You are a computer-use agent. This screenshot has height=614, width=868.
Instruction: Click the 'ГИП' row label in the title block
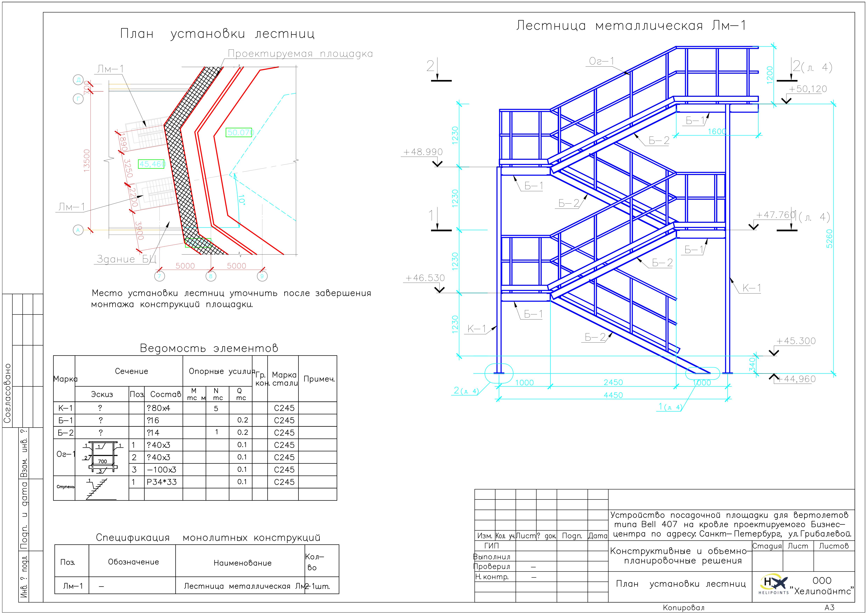491,546
